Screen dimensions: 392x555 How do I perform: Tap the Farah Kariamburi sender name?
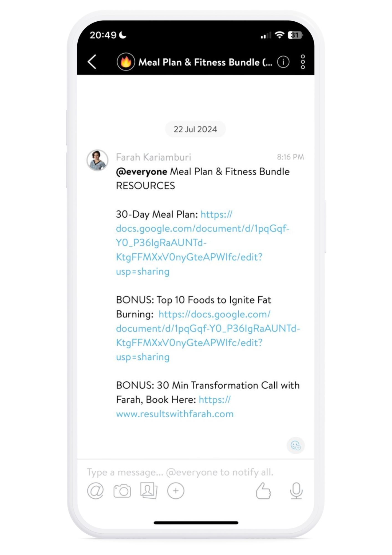pos(154,157)
